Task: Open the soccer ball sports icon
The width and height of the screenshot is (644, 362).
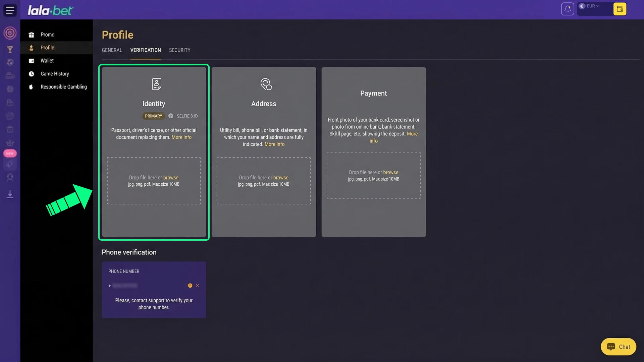Action: click(10, 62)
